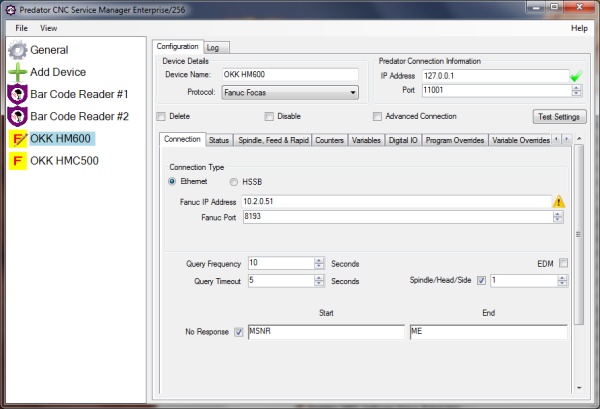Increase Query Frequency with up arrow
The width and height of the screenshot is (600, 409).
(x=319, y=260)
